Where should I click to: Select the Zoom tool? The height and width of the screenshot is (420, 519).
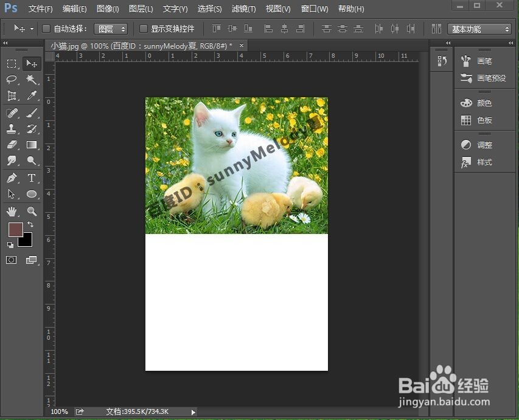click(x=32, y=212)
